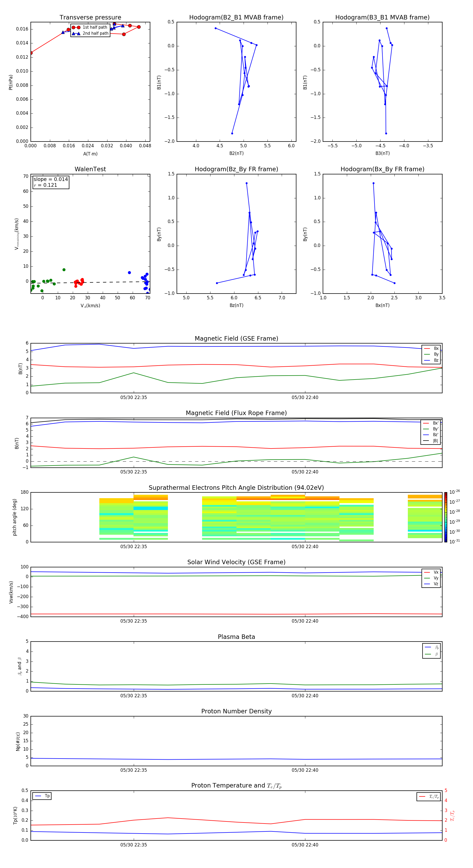Click the lowest point of B2_B1 hodogram
The height and width of the screenshot is (868, 473).
coord(232,133)
